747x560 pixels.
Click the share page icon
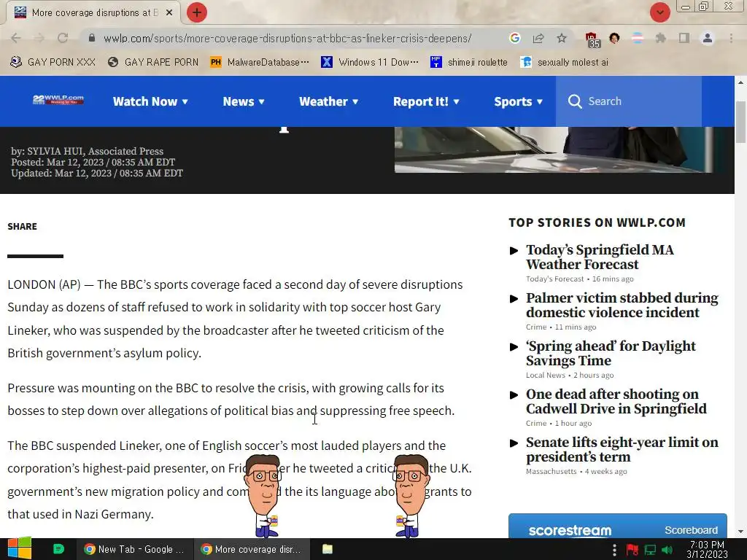(x=538, y=38)
